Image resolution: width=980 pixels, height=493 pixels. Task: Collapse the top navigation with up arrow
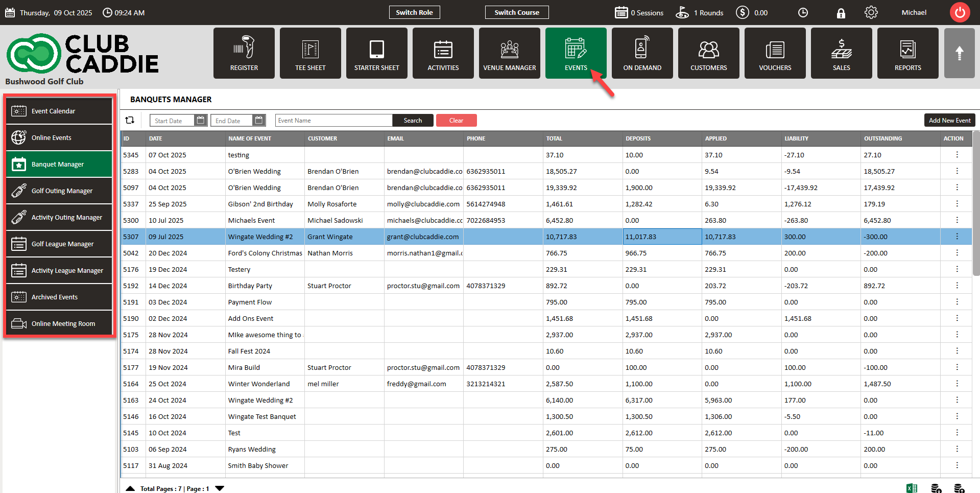959,53
